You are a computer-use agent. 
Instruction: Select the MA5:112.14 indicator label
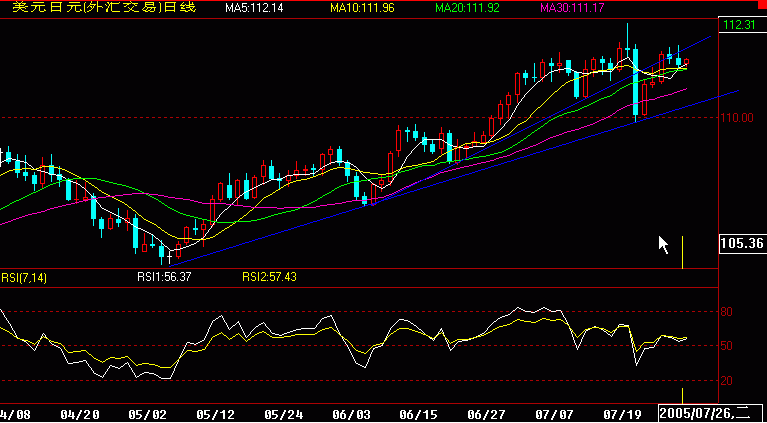tap(254, 8)
